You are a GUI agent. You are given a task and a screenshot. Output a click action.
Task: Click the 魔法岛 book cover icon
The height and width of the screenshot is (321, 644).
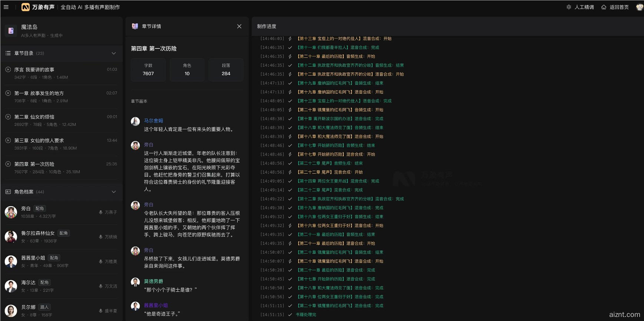[x=11, y=31]
